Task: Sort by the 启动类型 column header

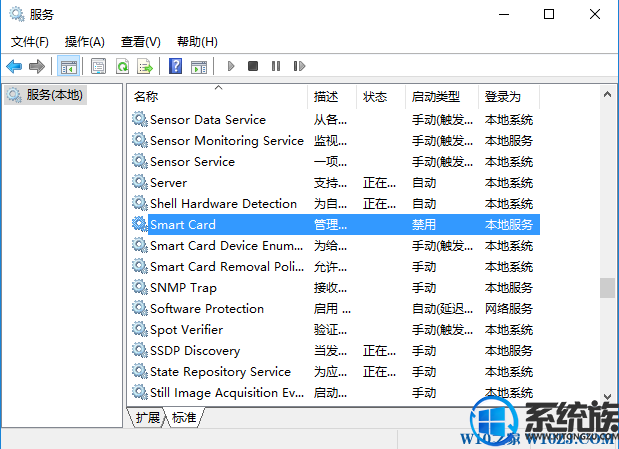Action: click(x=442, y=97)
